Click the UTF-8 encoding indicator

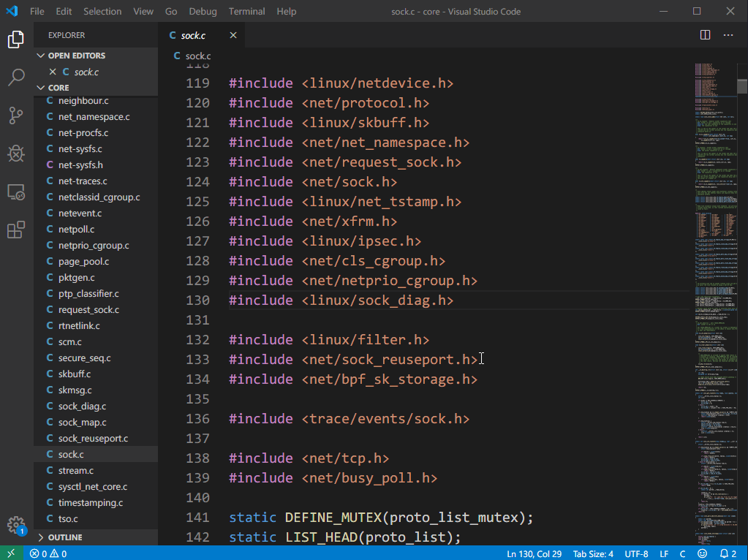point(636,554)
